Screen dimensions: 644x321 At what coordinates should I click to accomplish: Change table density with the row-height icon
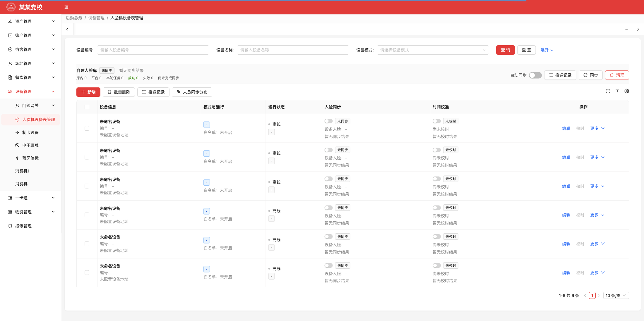click(617, 91)
